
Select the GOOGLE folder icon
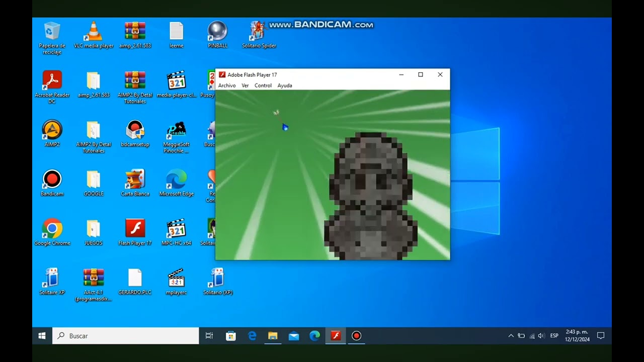pos(94,183)
